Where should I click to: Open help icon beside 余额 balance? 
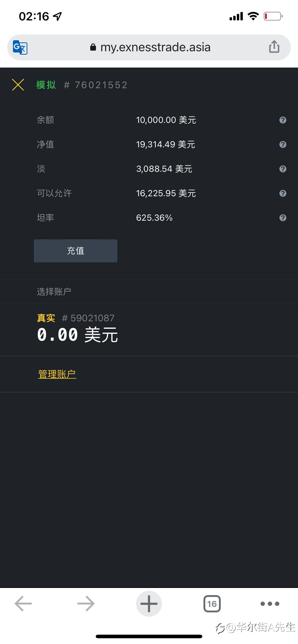pyautogui.click(x=283, y=120)
